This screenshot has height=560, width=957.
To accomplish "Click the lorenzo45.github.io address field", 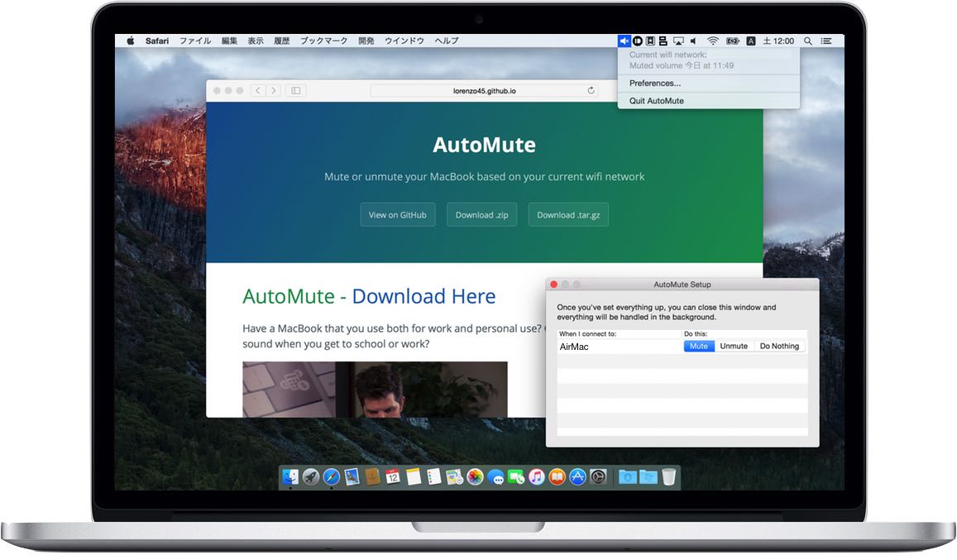I will 485,90.
